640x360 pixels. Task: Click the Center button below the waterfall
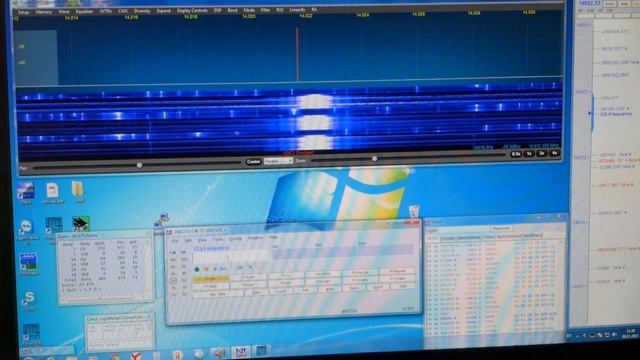[x=253, y=162]
